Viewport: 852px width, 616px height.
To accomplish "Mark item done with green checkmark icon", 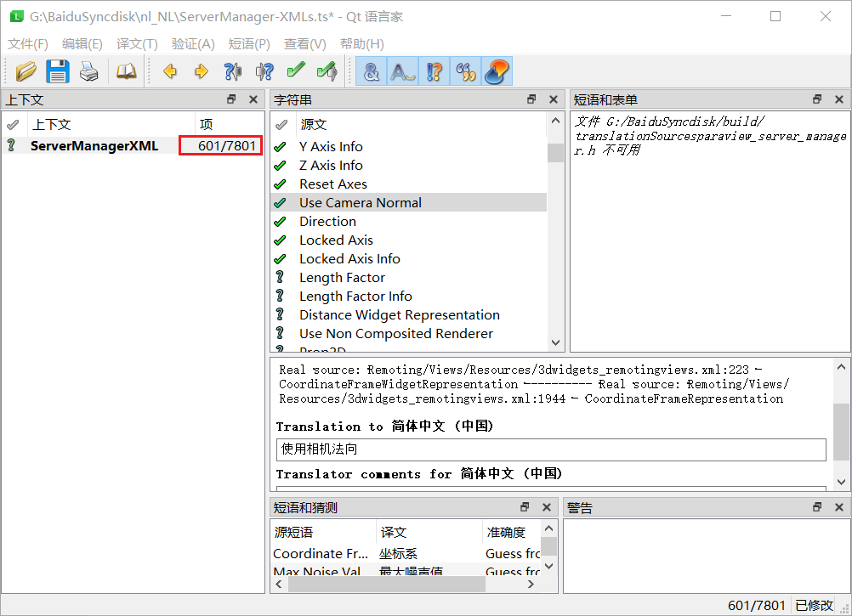I will [x=295, y=71].
